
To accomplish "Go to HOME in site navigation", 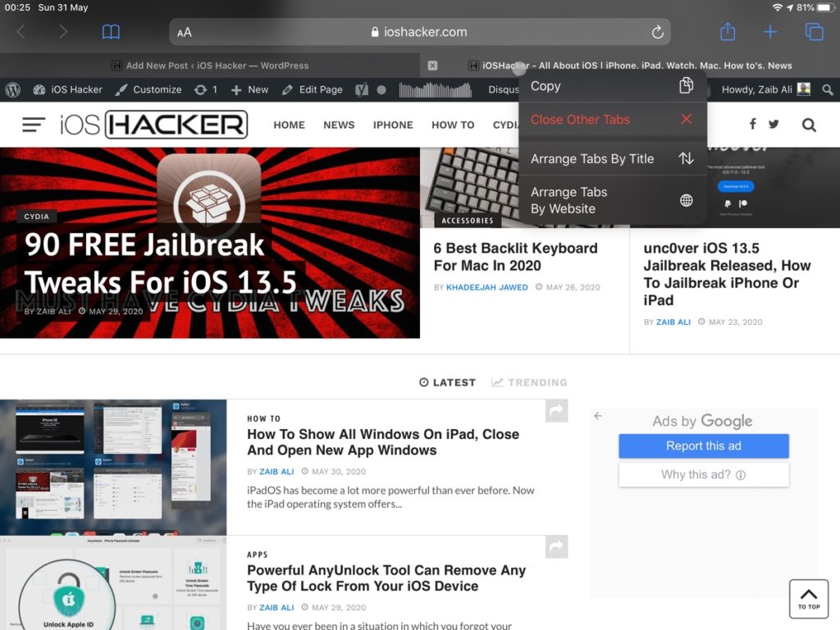I will [x=290, y=125].
